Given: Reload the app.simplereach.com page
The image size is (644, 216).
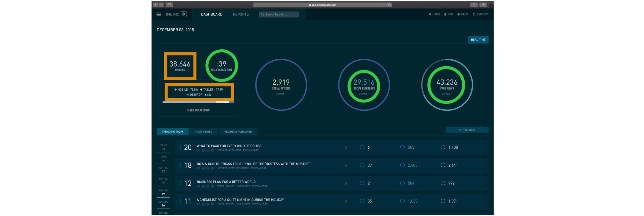Looking at the screenshot, I should coord(389,5).
